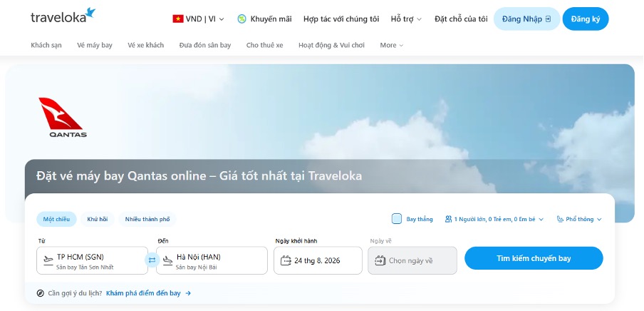Image resolution: width=644 pixels, height=311 pixels.
Task: Select the Cho thuê xe menu item
Action: 264,45
